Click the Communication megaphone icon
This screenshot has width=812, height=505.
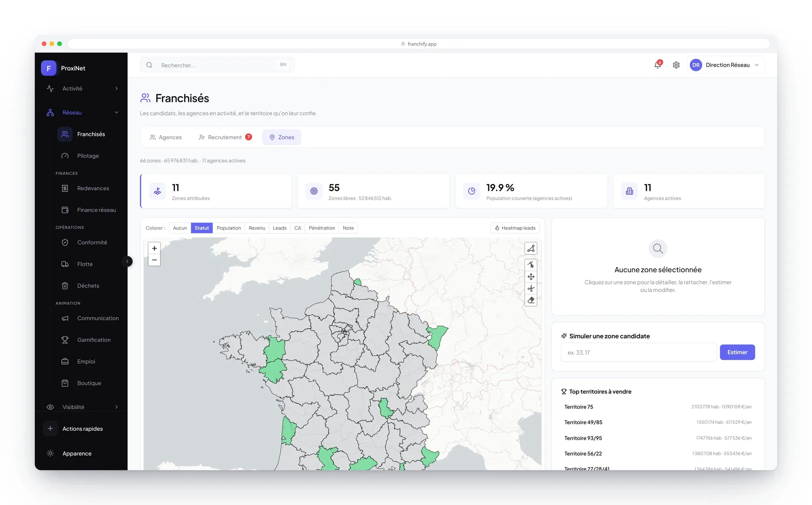point(65,318)
